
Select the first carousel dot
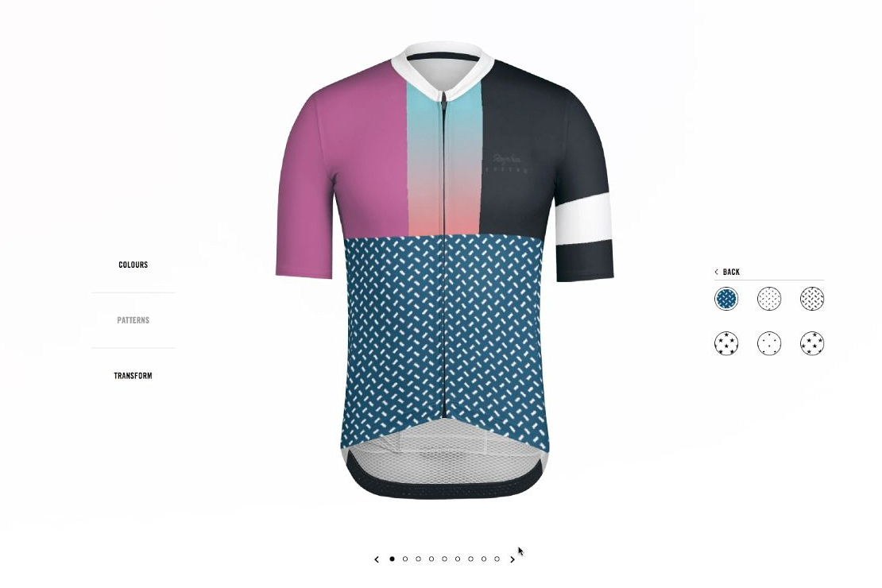(x=392, y=559)
